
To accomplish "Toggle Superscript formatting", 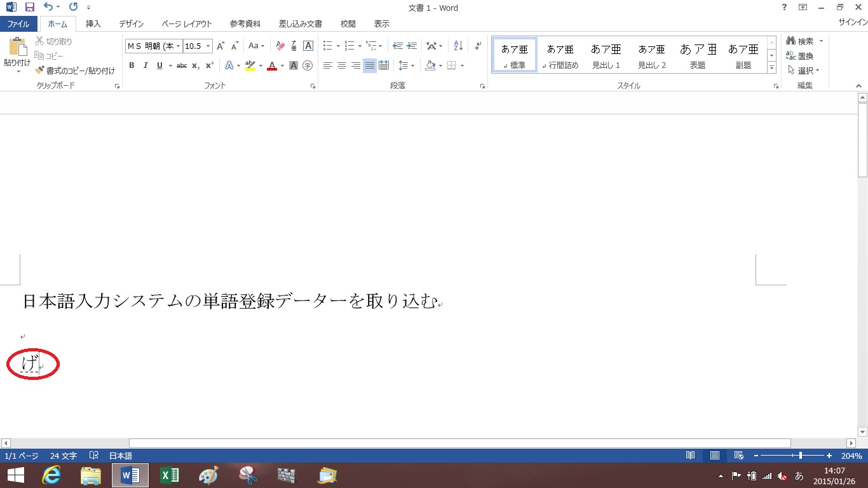I will coord(210,65).
